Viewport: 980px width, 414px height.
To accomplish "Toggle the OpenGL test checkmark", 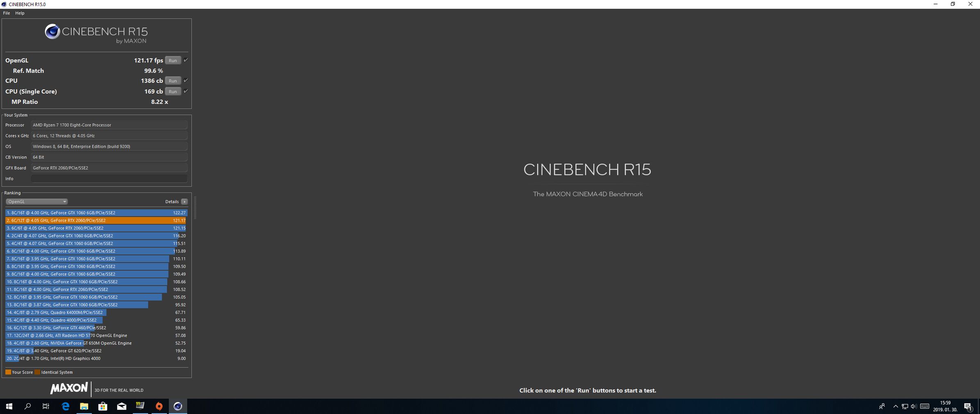I will pyautogui.click(x=186, y=60).
